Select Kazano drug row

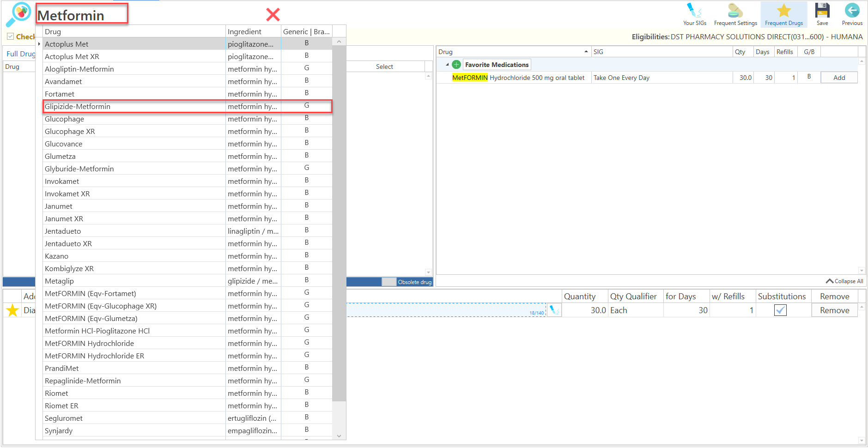[188, 256]
